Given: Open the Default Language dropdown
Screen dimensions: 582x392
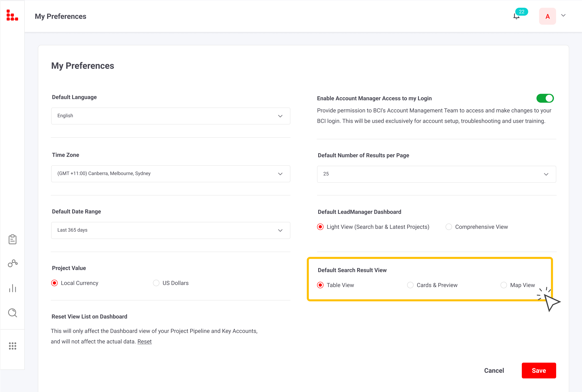Looking at the screenshot, I should click(171, 116).
